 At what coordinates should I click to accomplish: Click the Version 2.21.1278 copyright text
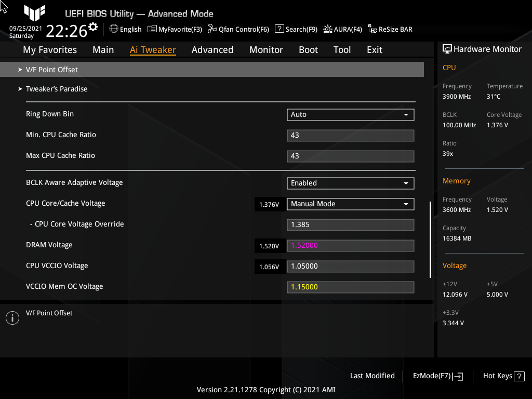tap(266, 390)
